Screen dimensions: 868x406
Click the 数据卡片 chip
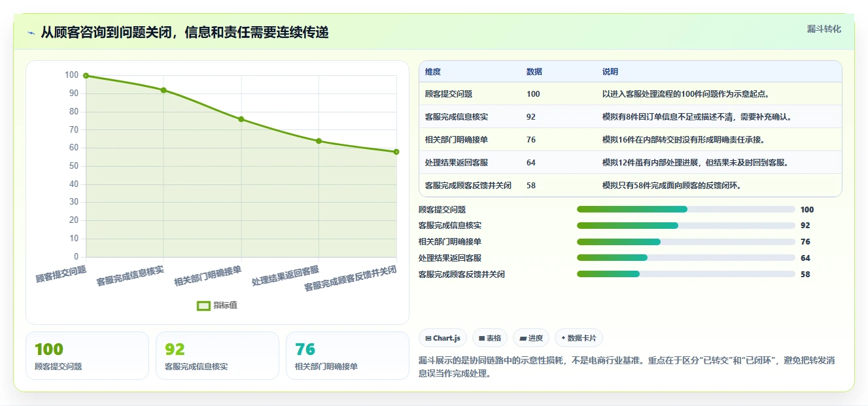579,338
